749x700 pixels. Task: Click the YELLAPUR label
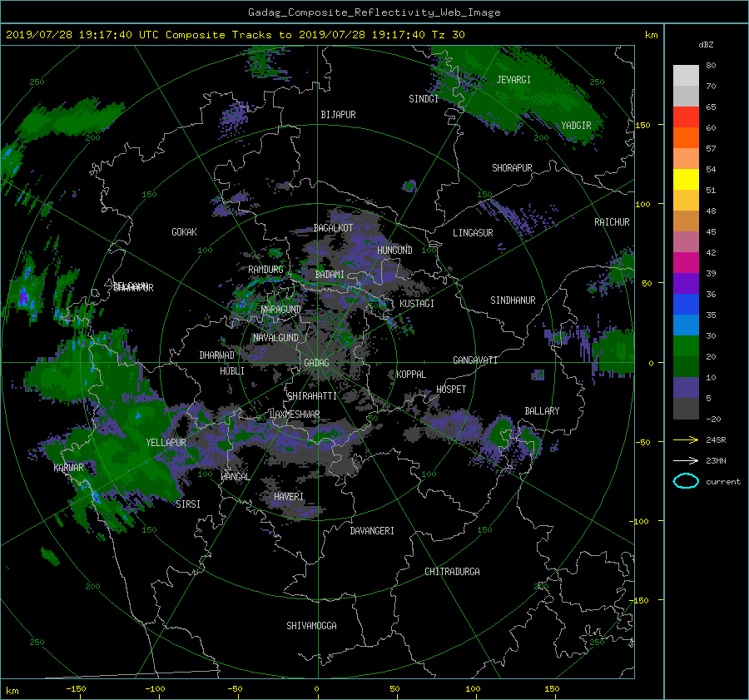[x=166, y=443]
